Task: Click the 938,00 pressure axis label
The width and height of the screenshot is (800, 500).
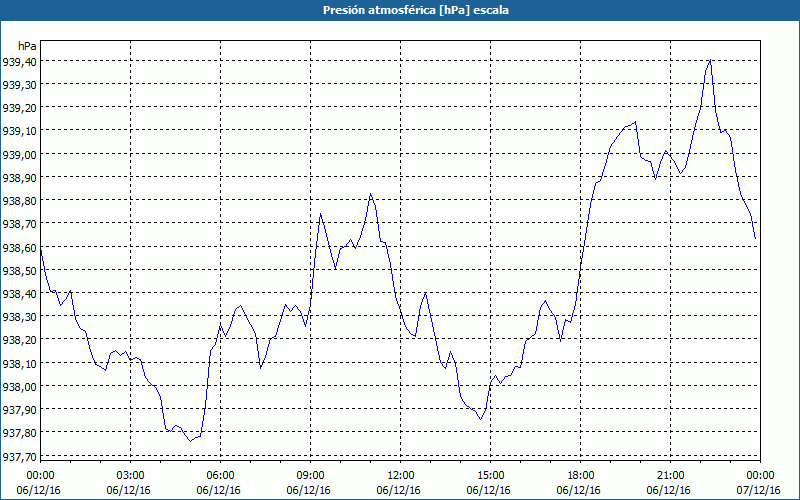Action: click(x=19, y=387)
